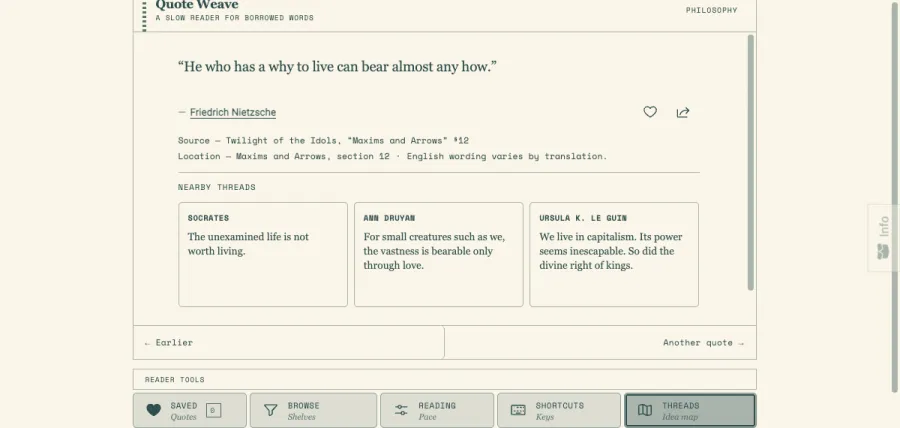The height and width of the screenshot is (428, 900).
Task: Open the Reading Pace tool
Action: click(x=437, y=410)
